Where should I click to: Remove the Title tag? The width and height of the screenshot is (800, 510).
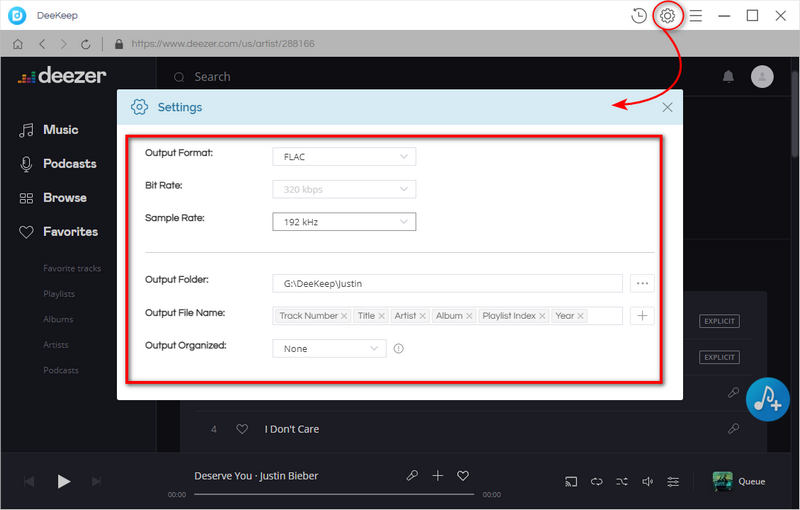pyautogui.click(x=381, y=316)
